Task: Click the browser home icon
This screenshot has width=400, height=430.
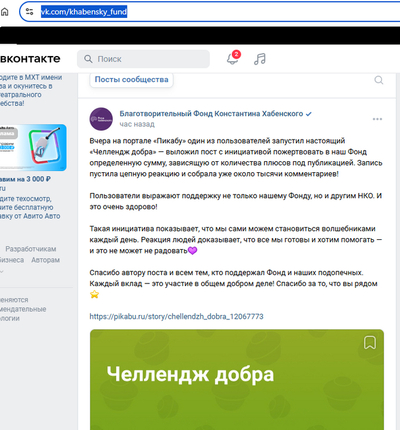Action: pos(4,12)
